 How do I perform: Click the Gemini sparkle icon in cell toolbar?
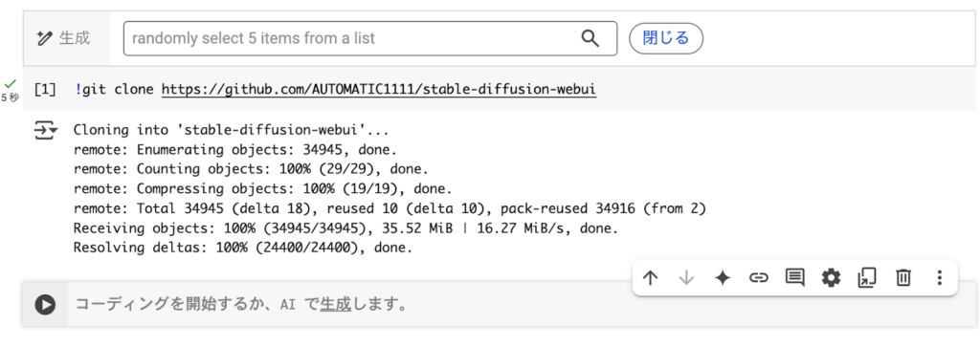coord(723,278)
